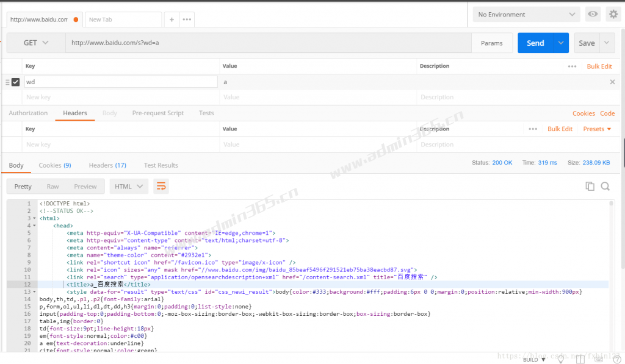Image resolution: width=625 pixels, height=364 pixels.
Task: Open the Presets dropdown in headers
Action: tap(597, 129)
